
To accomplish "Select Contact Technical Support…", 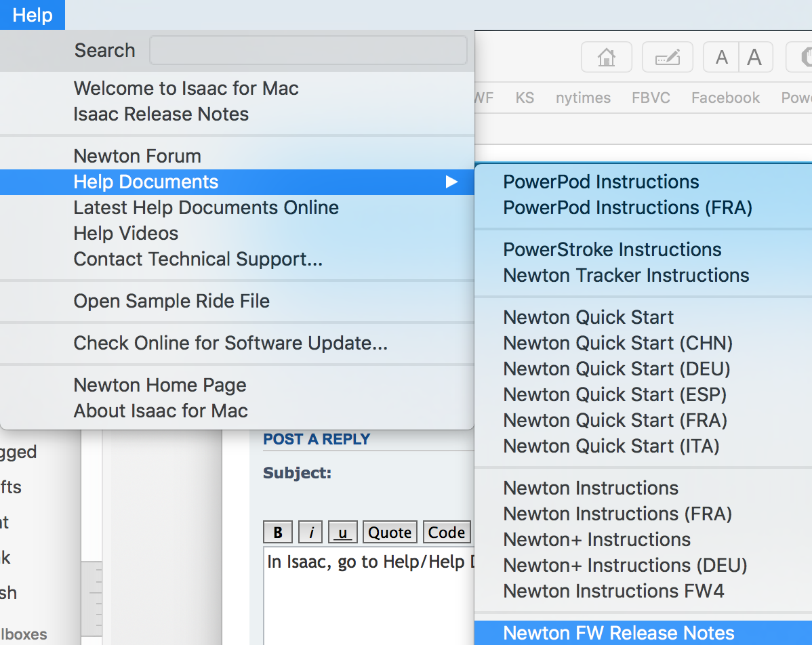I will pyautogui.click(x=237, y=259).
